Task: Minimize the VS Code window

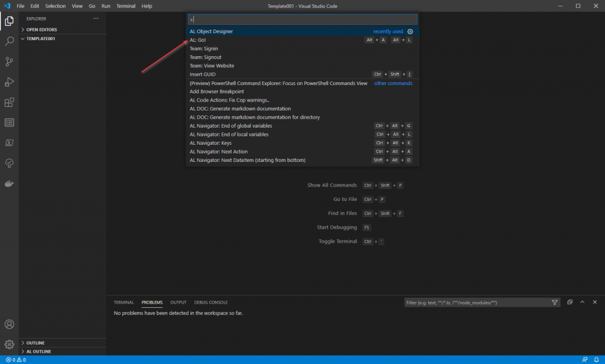Action: (560, 6)
